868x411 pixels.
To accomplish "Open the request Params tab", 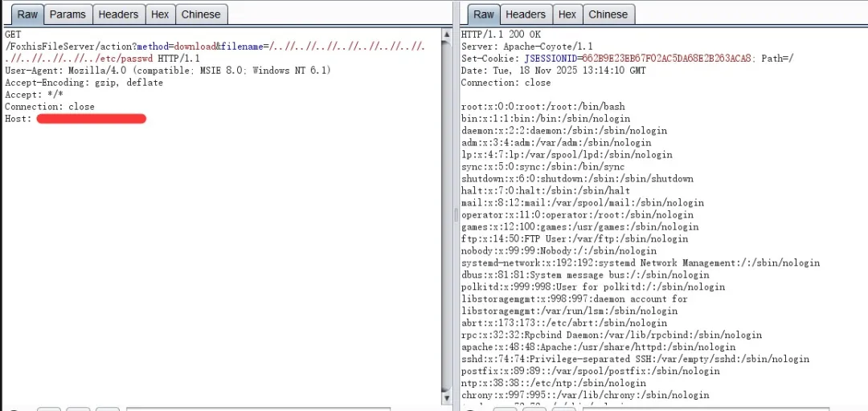I will [68, 14].
